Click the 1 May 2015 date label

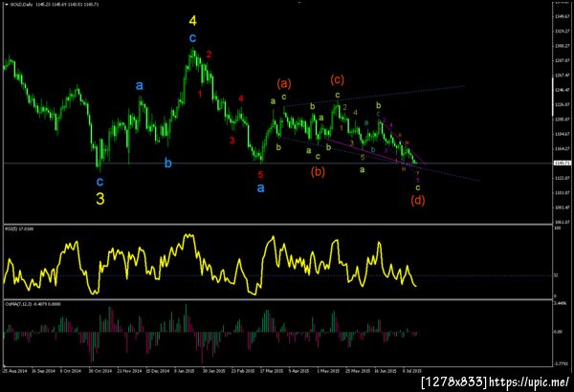point(328,371)
